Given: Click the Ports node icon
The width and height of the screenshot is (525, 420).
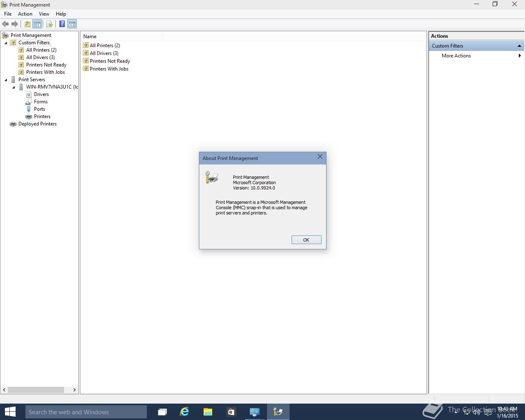Looking at the screenshot, I should pyautogui.click(x=29, y=109).
